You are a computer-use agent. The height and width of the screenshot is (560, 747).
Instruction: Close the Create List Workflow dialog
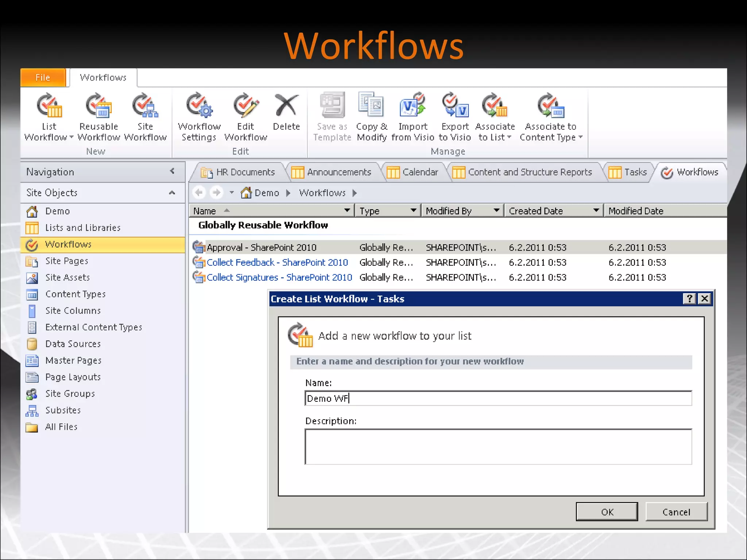[705, 299]
